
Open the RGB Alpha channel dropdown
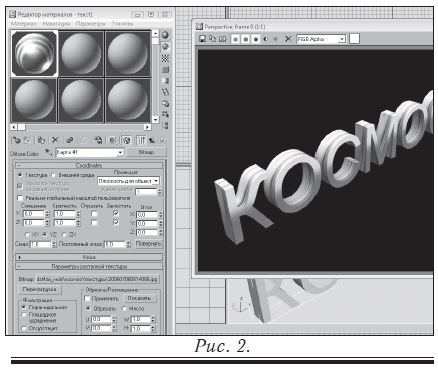coord(320,39)
